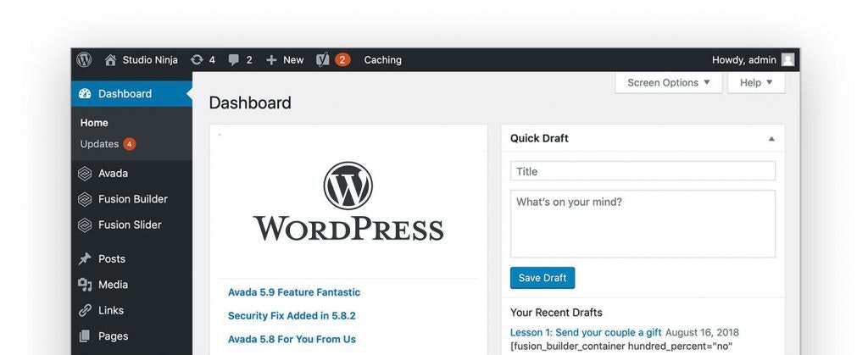Expand the Help dropdown tab
Screen dimensions: 868x355
756,83
